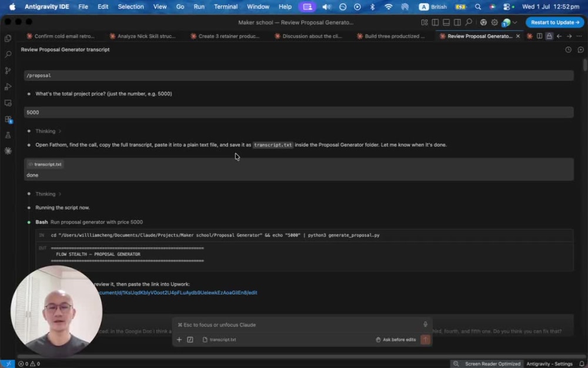Click the '/proposal' command message block
The image size is (588, 368).
(x=299, y=75)
